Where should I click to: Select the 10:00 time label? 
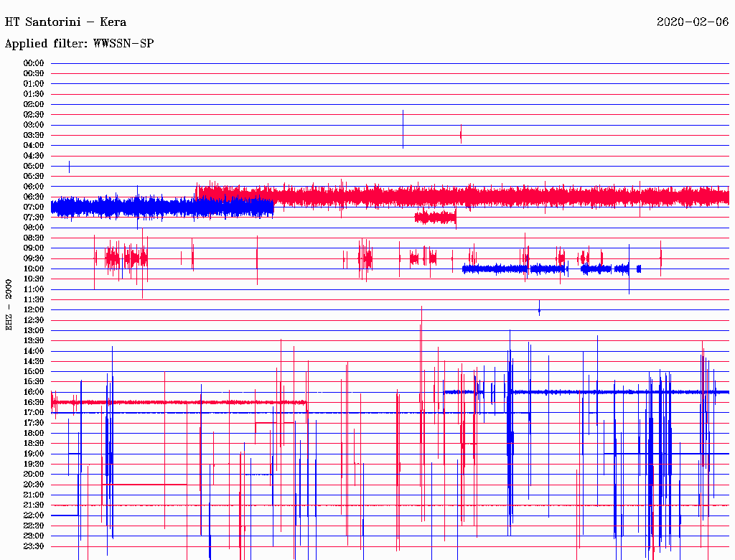pyautogui.click(x=34, y=269)
